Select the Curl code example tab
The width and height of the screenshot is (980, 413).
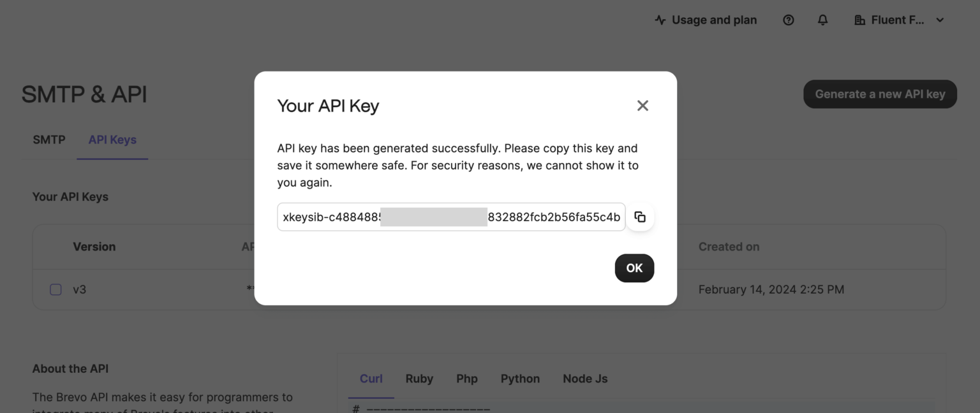pyautogui.click(x=371, y=378)
